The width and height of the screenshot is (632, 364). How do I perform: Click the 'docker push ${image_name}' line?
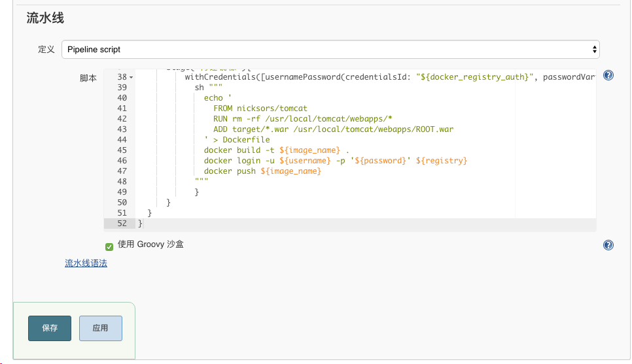(262, 171)
